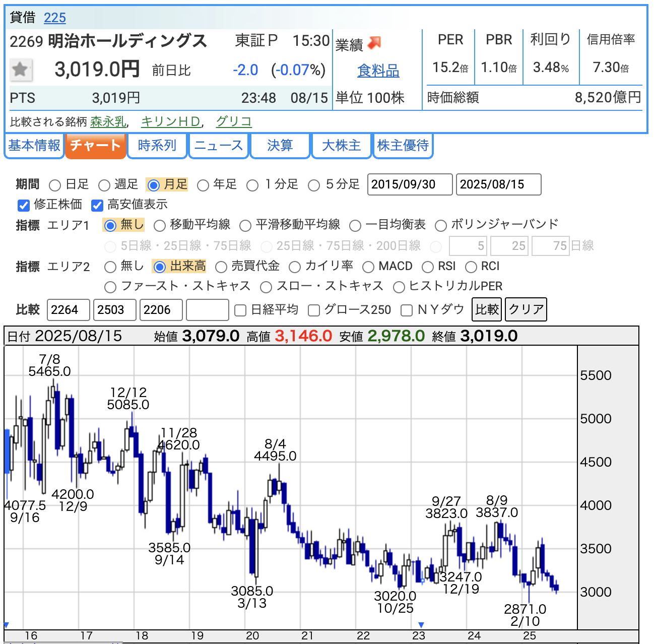Select 年足 period radio
The height and width of the screenshot is (644, 654).
pyautogui.click(x=203, y=185)
